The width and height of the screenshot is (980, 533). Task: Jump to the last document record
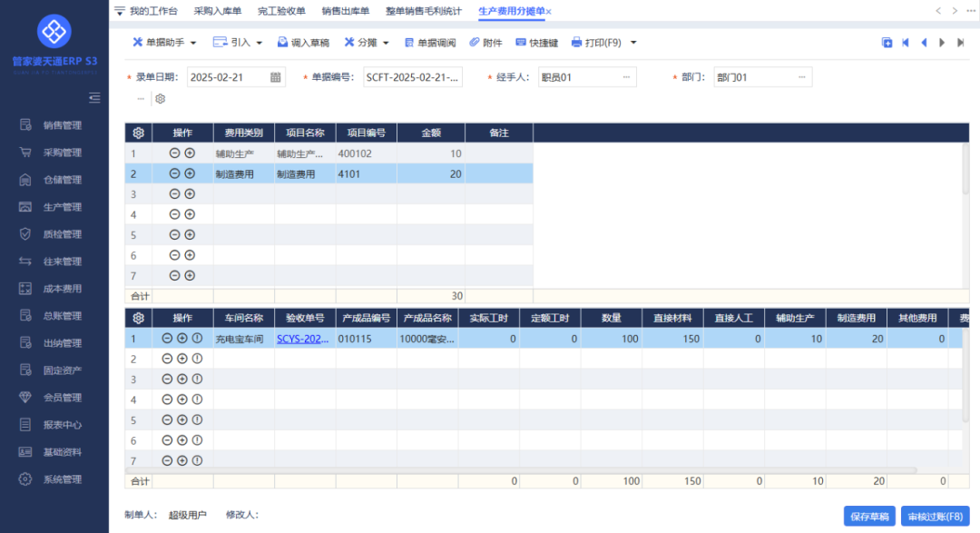click(x=961, y=43)
